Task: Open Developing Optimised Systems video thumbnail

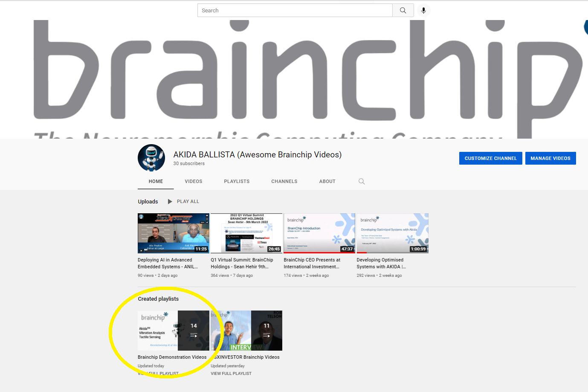Action: 393,233
